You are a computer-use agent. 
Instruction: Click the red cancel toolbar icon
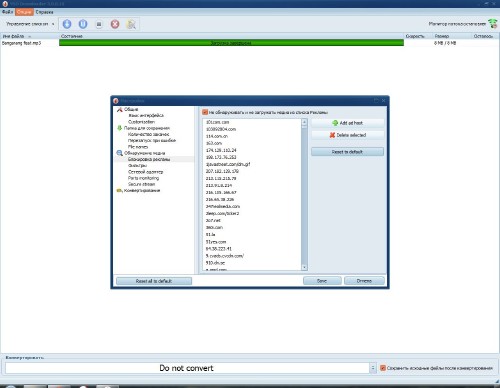(x=115, y=24)
